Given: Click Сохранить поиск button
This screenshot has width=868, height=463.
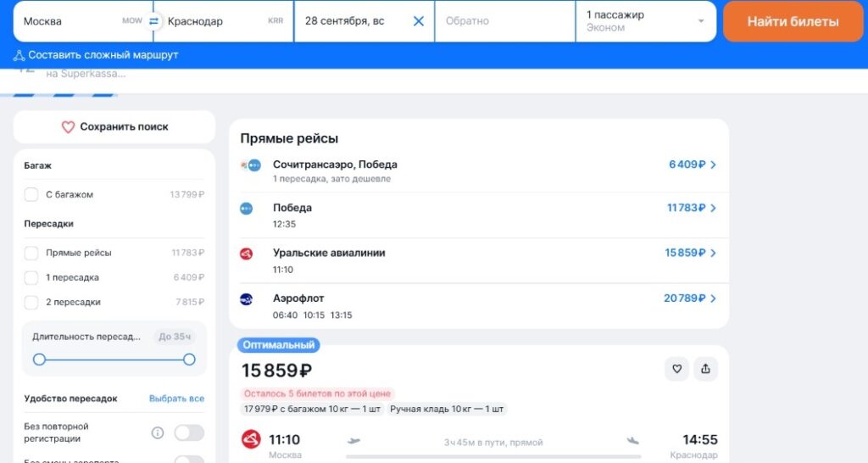Looking at the screenshot, I should tap(114, 127).
